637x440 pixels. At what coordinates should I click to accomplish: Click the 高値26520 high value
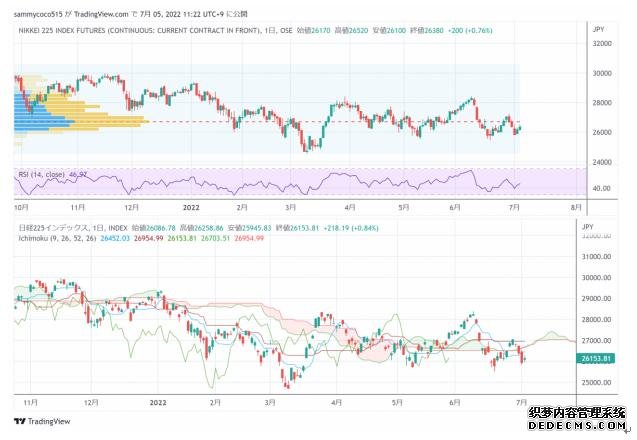coord(351,30)
